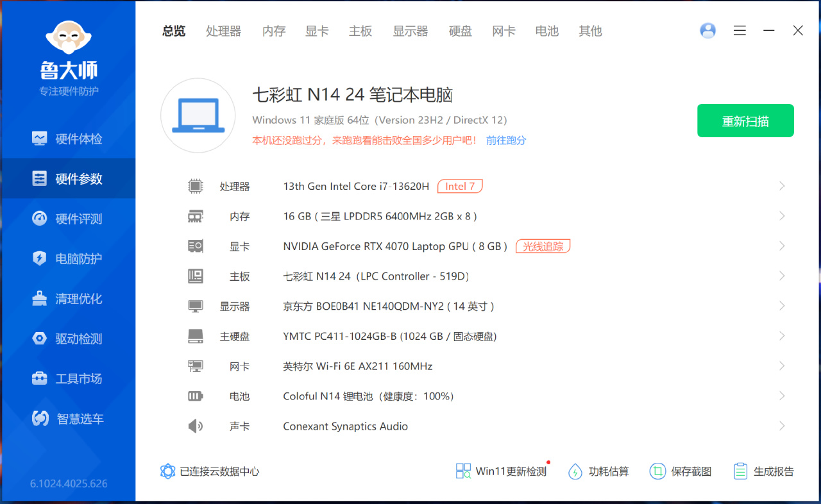Click the Intel 7 badge
This screenshot has height=504, width=821.
pos(460,186)
